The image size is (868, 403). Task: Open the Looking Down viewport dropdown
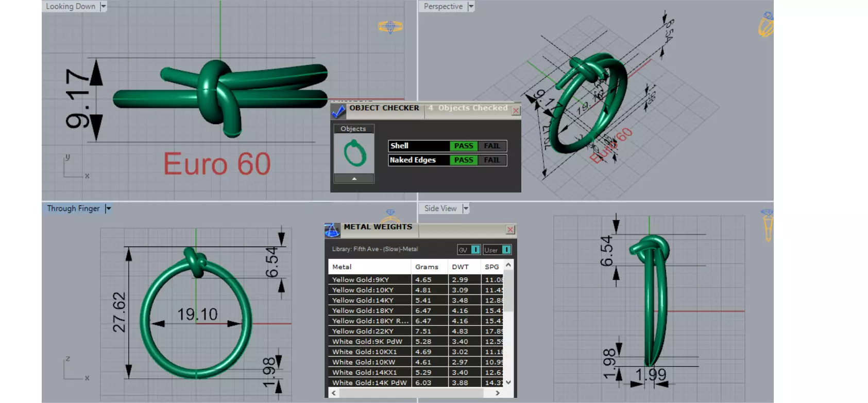tap(103, 6)
